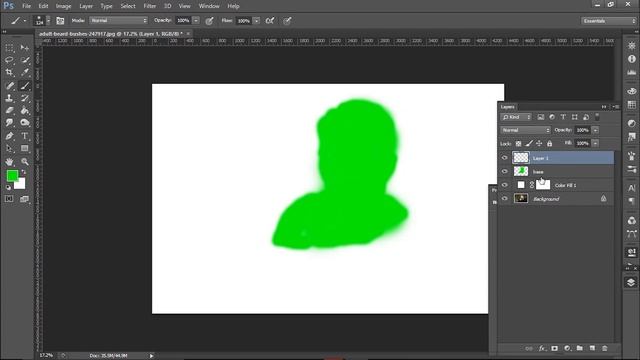Open the Image menu
The height and width of the screenshot is (360, 640).
click(x=63, y=6)
